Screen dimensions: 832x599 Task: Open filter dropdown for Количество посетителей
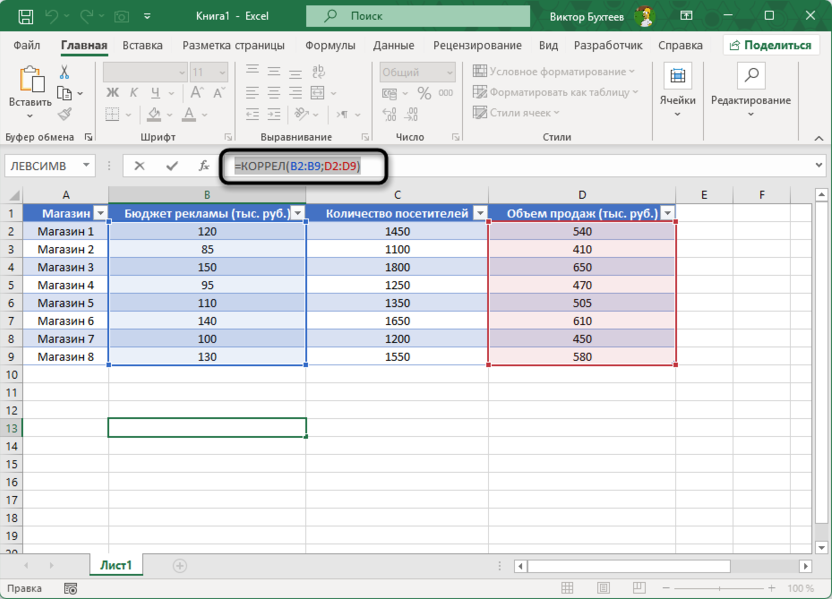click(x=479, y=213)
